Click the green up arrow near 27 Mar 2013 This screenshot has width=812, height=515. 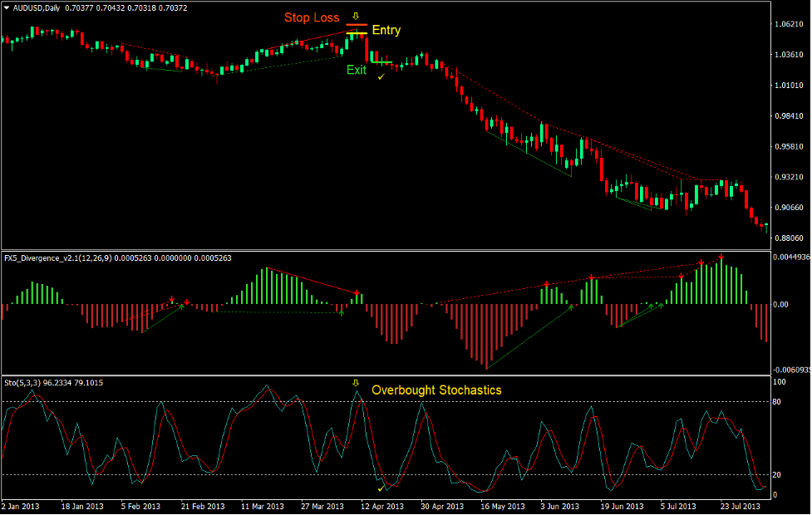pyautogui.click(x=341, y=313)
